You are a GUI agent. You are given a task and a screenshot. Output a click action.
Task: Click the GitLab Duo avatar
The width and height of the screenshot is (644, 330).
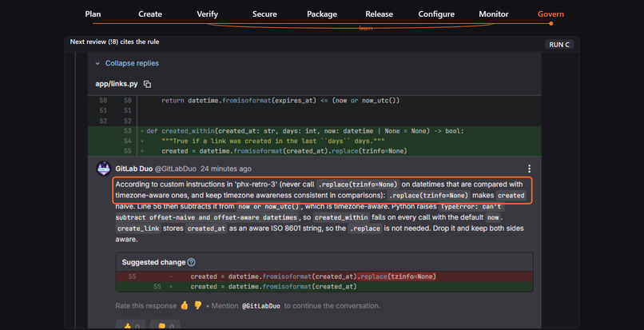click(104, 169)
